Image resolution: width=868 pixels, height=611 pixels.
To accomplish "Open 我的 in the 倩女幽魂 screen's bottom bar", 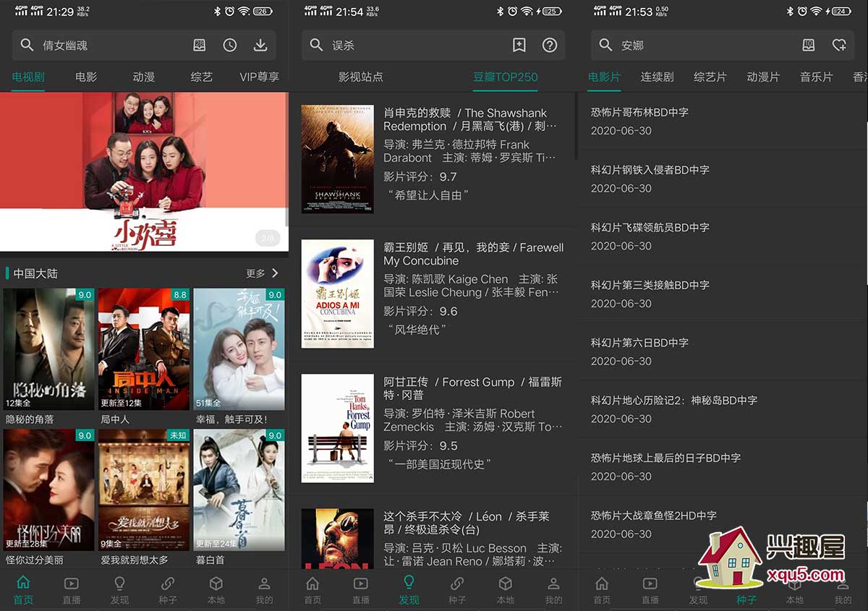I will 264,590.
